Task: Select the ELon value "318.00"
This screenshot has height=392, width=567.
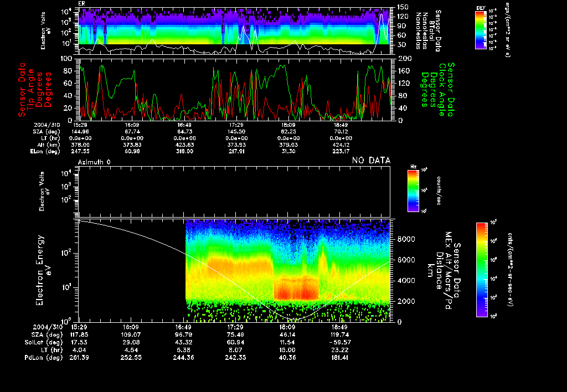Action: pyautogui.click(x=184, y=152)
